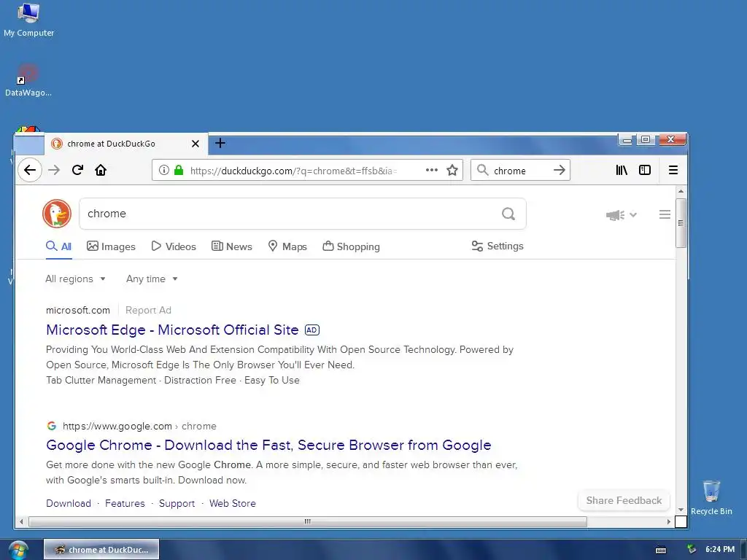Open the search Settings dropdown
This screenshot has height=560, width=747.
pyautogui.click(x=498, y=246)
